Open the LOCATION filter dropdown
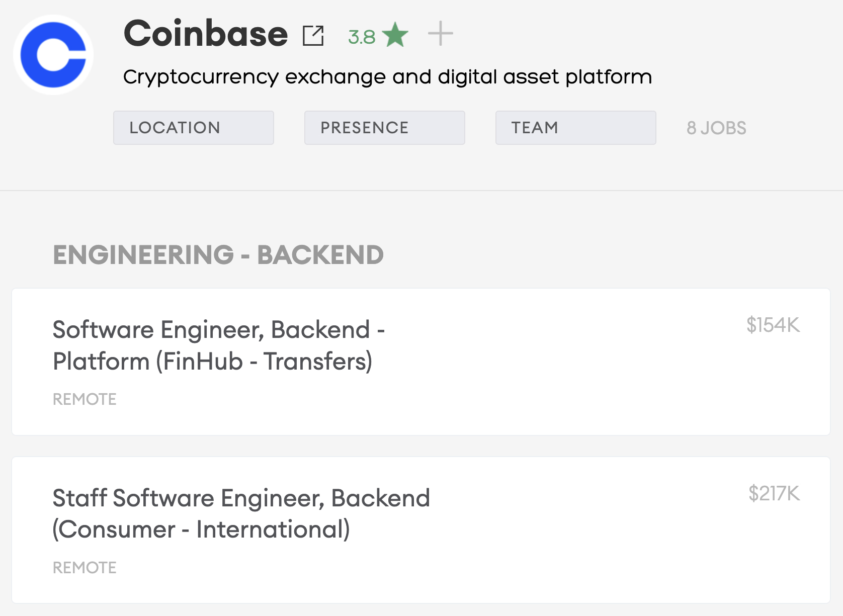This screenshot has width=843, height=616. tap(193, 128)
